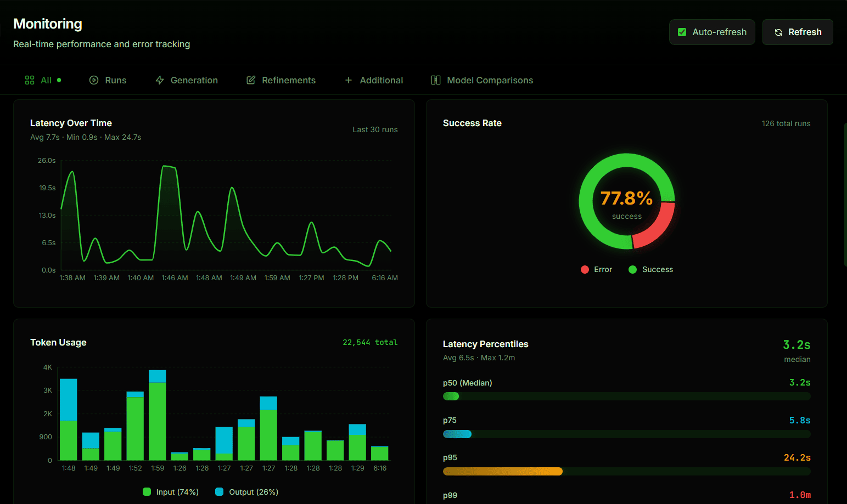
Task: Click the 77.8% success donut chart
Action: 627,201
